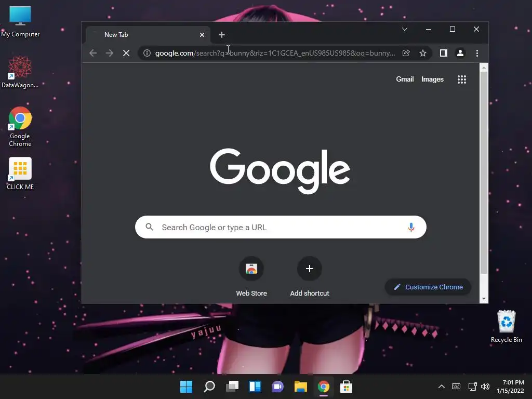Open Chrome side panel icon
The image size is (532, 399).
[444, 53]
